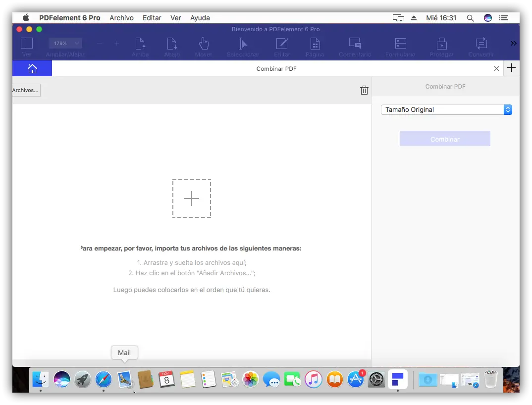The height and width of the screenshot is (405, 532).
Task: Click the screen mirroring display icon
Action: 398,18
